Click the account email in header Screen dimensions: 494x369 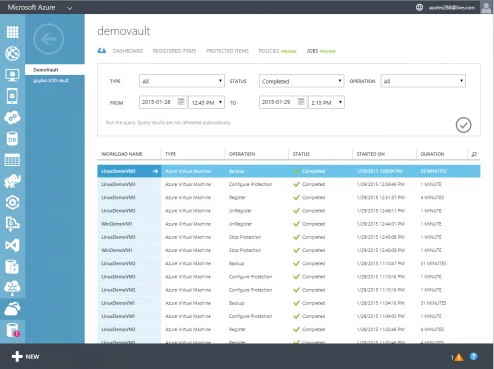(x=452, y=8)
